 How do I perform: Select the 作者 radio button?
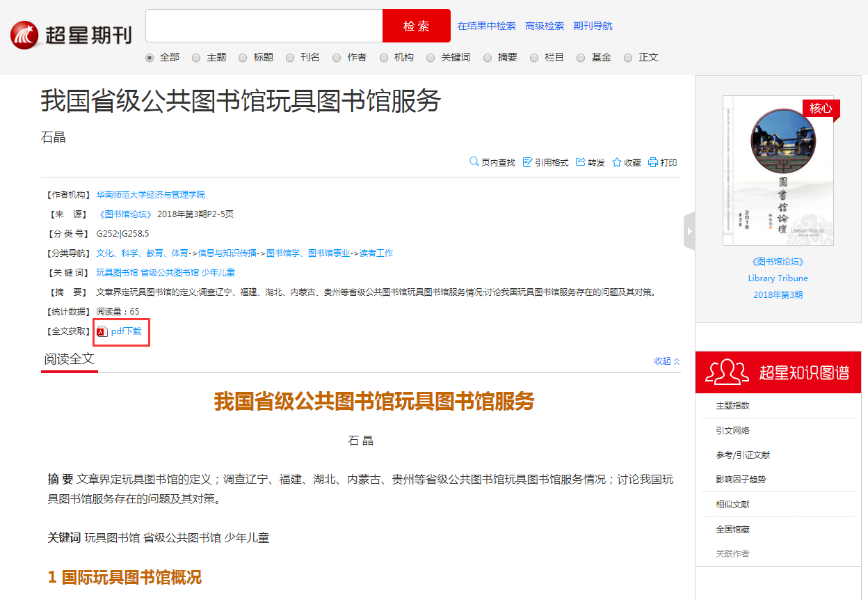[x=337, y=57]
